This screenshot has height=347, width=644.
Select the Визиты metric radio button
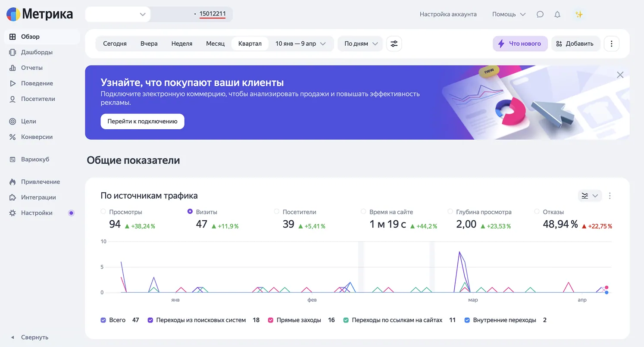click(x=190, y=212)
